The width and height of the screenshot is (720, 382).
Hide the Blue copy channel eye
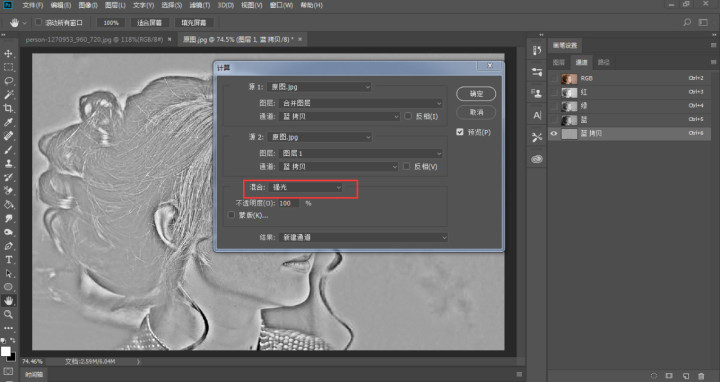pos(554,134)
